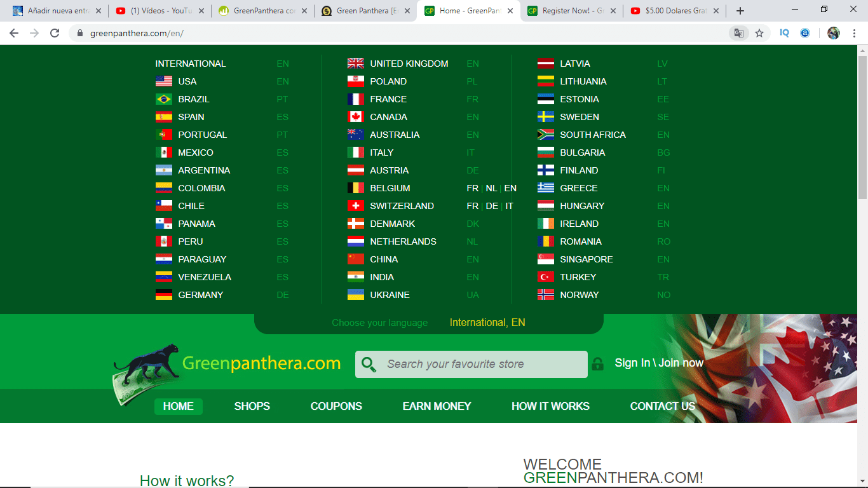Screen dimensions: 868x488
Task: Choose the India country link
Action: tap(382, 277)
